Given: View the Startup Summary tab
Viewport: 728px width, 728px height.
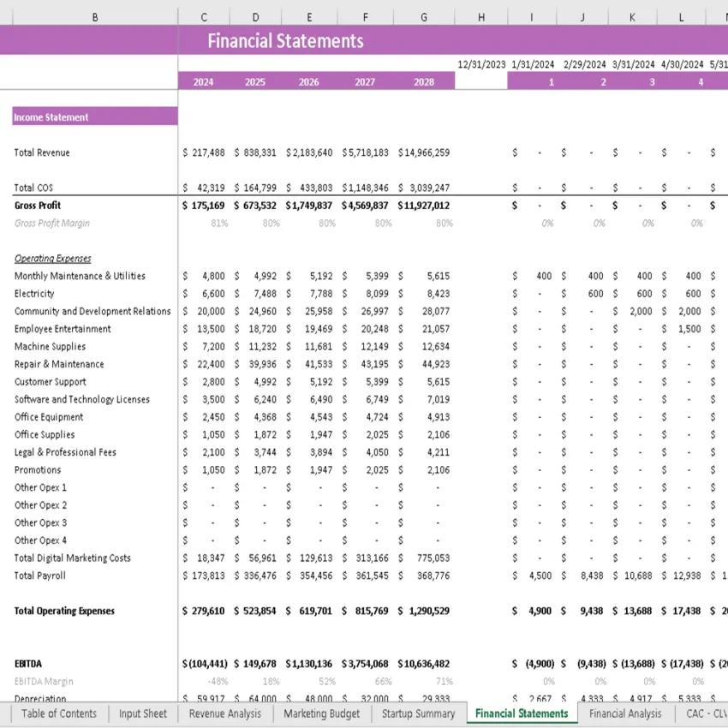Looking at the screenshot, I should tap(417, 713).
